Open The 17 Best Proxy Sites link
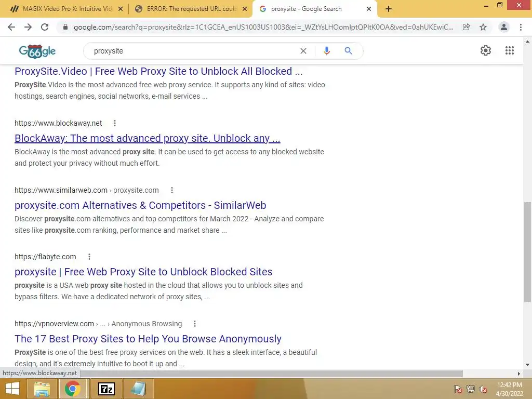532x399 pixels. [x=148, y=339]
